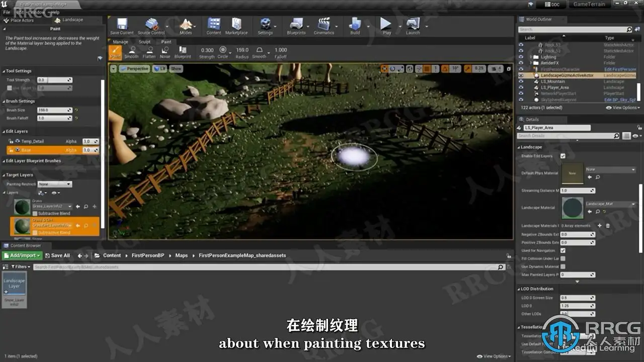
Task: Choose the Circle brush type
Action: (x=223, y=52)
